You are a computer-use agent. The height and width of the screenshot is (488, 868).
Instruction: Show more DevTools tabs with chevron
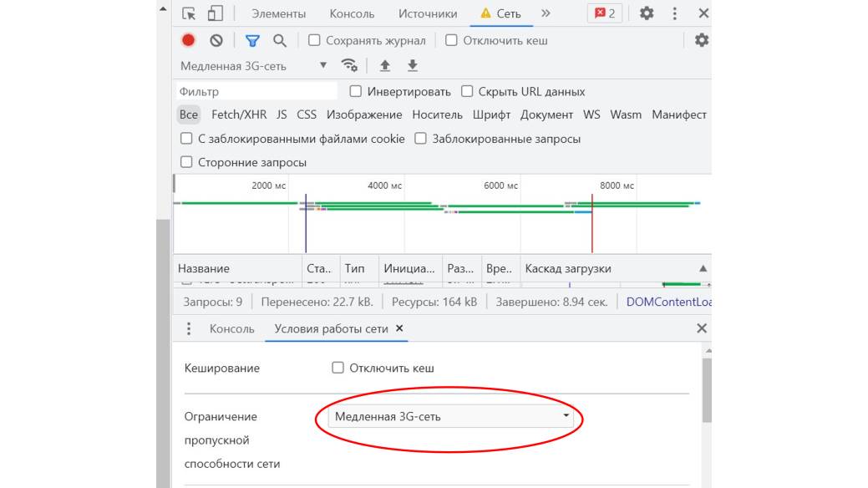pyautogui.click(x=546, y=13)
